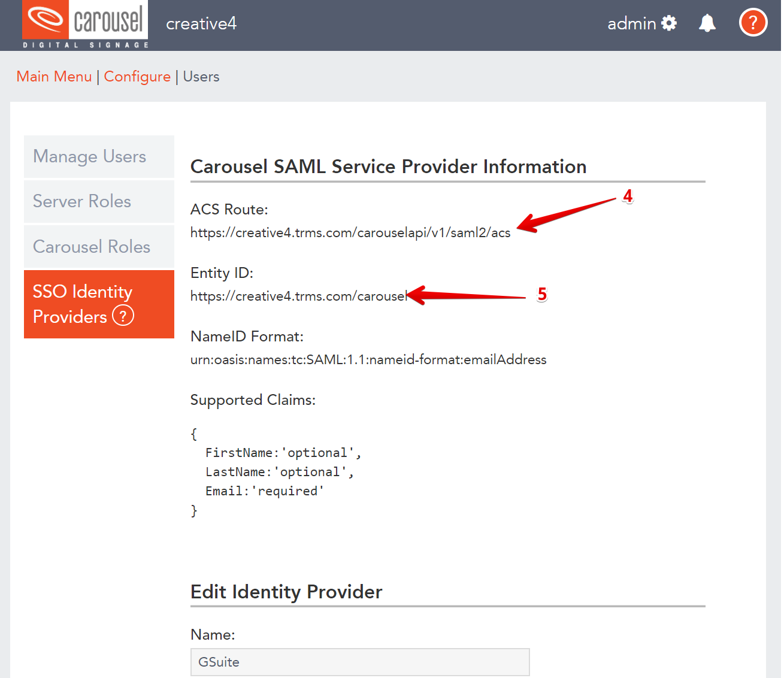Click the ACS Route: label
The width and height of the screenshot is (784, 678).
coord(229,209)
